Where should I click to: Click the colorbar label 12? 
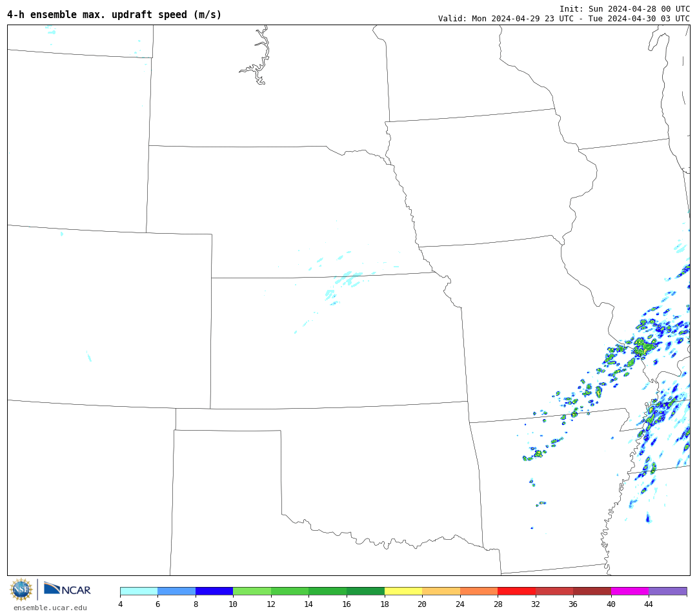271,604
